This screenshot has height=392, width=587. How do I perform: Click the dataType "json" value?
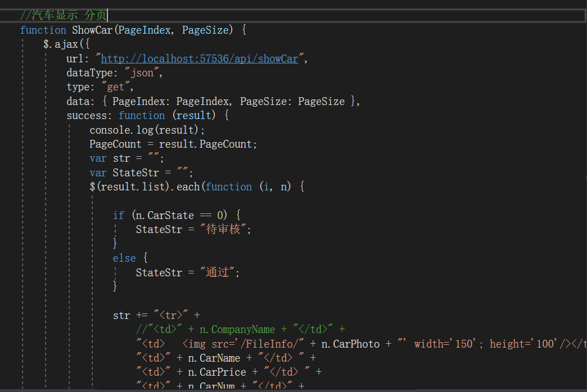coord(142,72)
